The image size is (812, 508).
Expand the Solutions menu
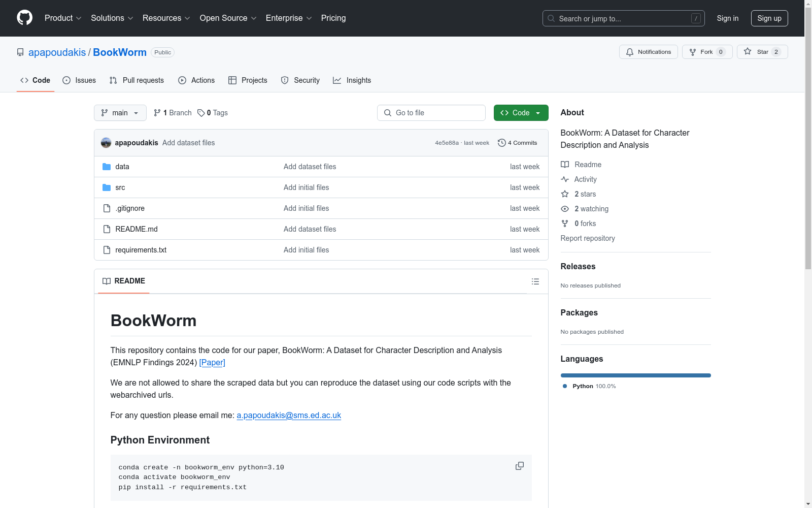tap(112, 18)
